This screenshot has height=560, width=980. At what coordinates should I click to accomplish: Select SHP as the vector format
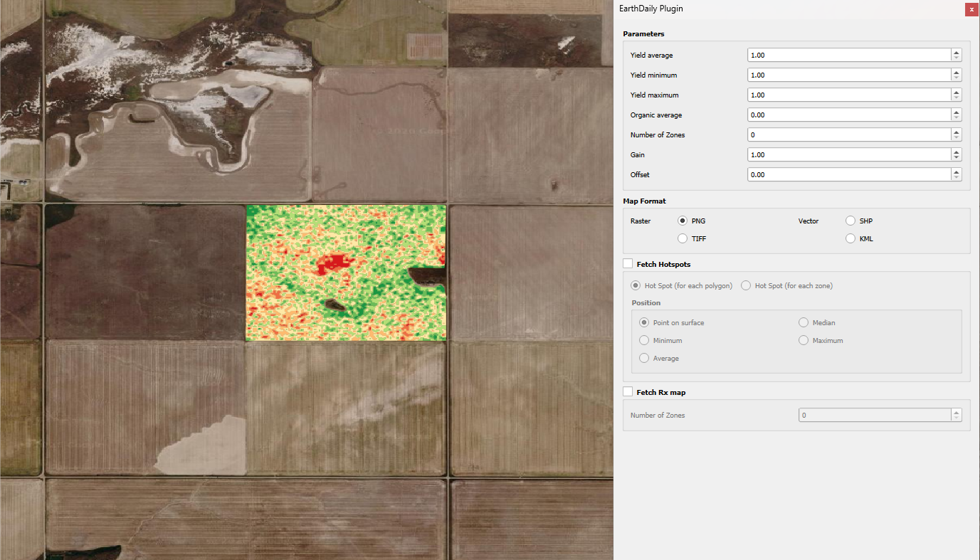(x=850, y=221)
